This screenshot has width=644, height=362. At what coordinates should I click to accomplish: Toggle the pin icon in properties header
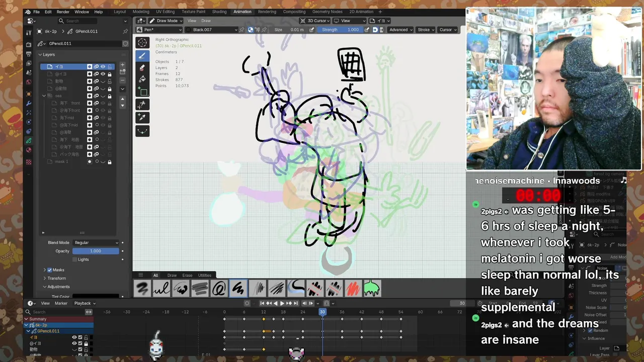click(x=125, y=31)
